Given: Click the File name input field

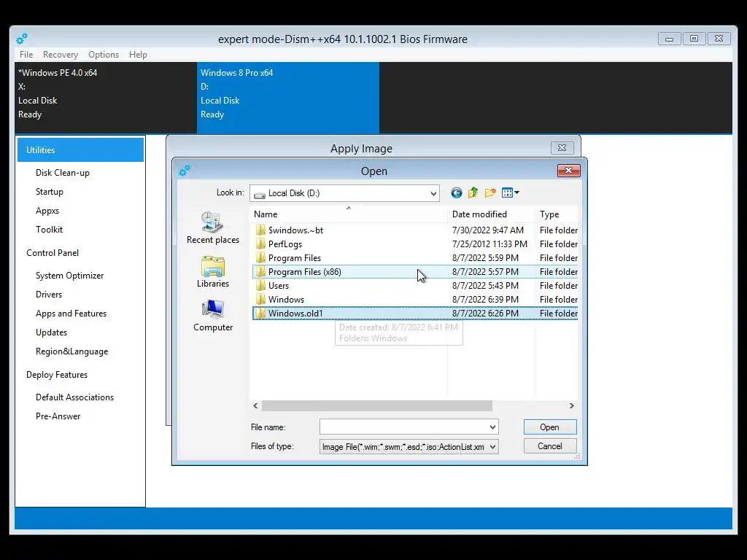Looking at the screenshot, I should pyautogui.click(x=403, y=427).
